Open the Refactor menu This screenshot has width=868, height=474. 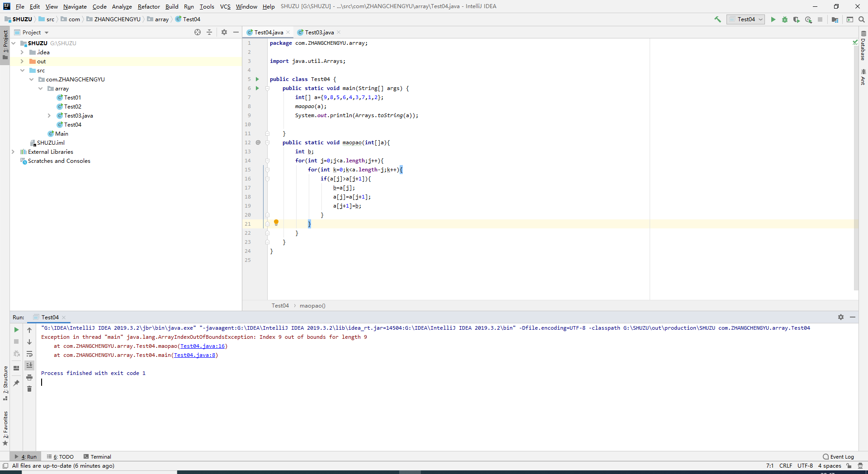point(149,6)
